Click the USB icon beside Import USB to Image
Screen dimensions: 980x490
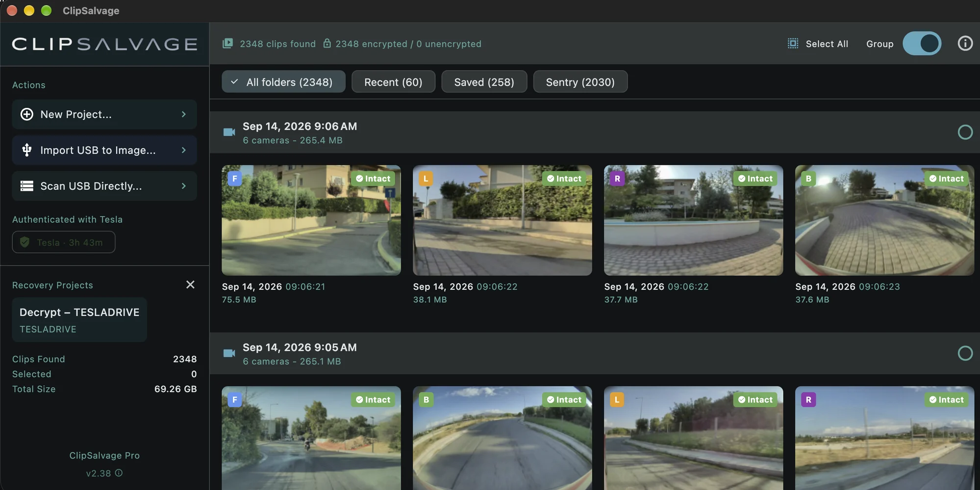[27, 150]
